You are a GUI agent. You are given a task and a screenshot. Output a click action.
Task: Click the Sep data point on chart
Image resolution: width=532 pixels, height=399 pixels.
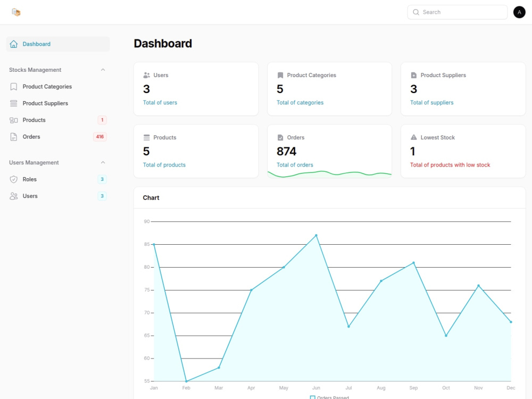(413, 263)
